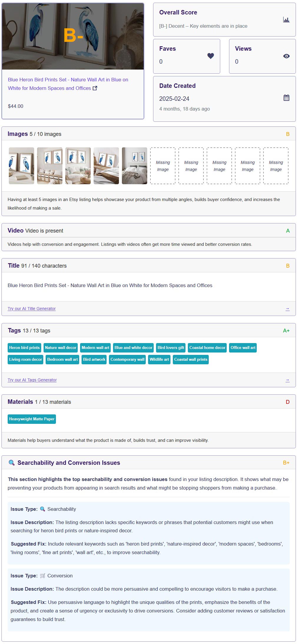
Task: Click the '91 / 140 characters' count
Action: [x=44, y=266]
